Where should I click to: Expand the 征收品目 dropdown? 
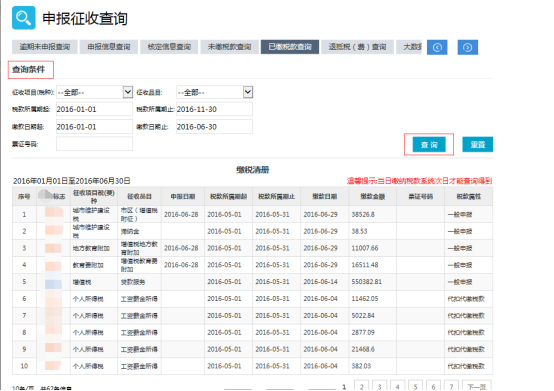(x=214, y=92)
